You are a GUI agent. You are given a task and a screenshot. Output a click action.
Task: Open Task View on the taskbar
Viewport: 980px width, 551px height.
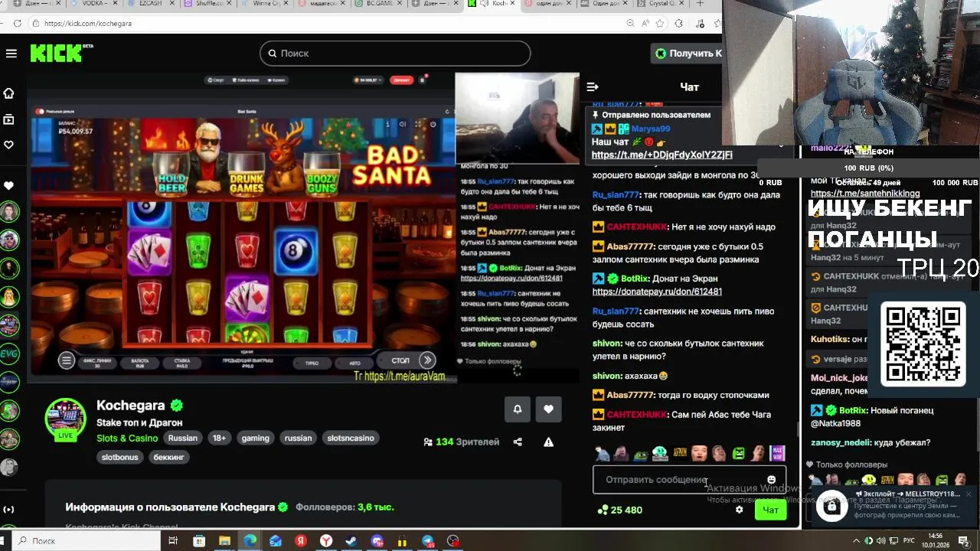(x=173, y=541)
